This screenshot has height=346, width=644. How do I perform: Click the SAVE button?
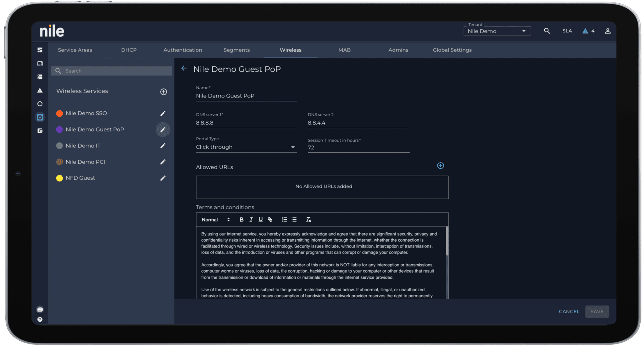[597, 311]
